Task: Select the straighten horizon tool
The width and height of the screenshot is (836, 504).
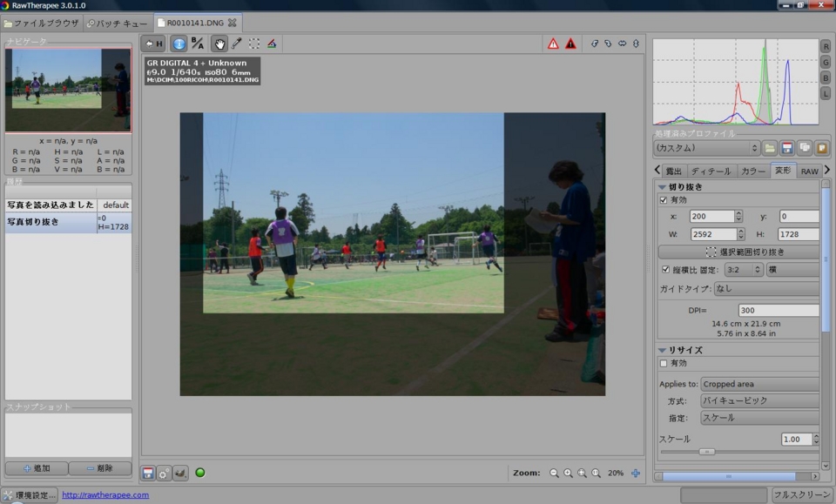Action: point(272,44)
